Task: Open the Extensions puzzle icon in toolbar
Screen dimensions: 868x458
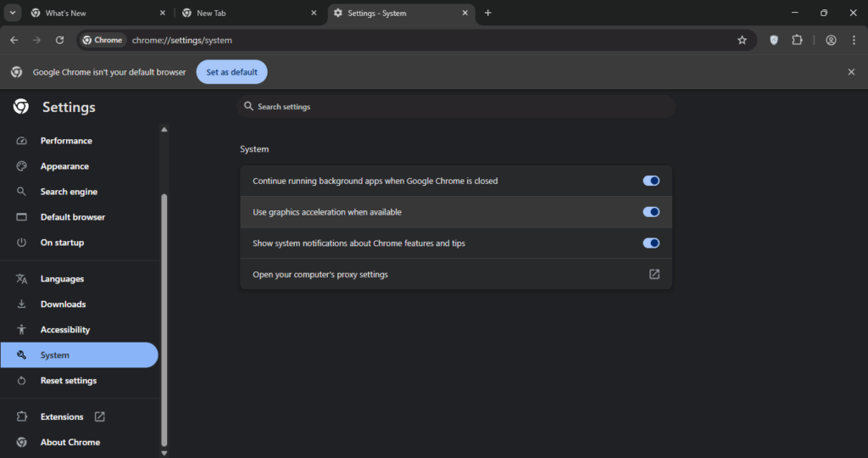Action: click(797, 40)
